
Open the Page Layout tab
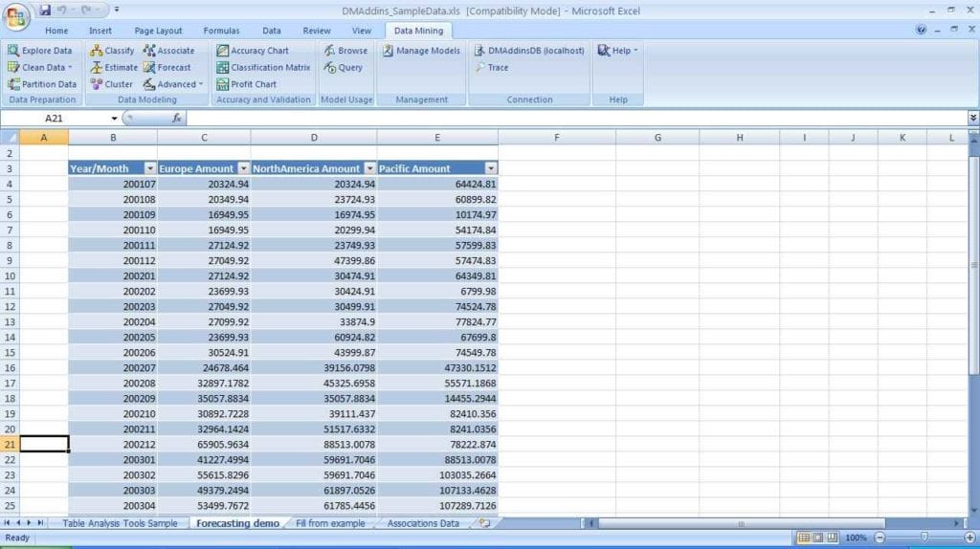(158, 31)
